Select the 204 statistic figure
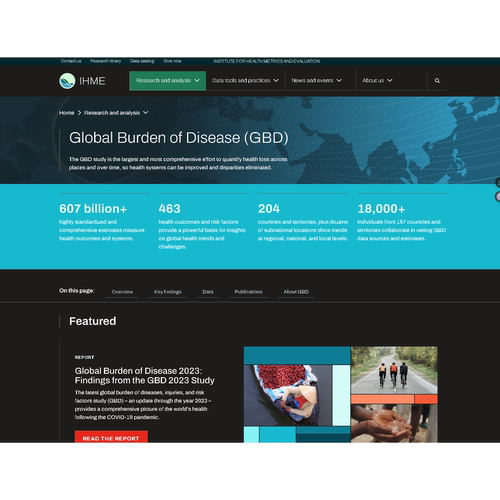Viewport: 500px width, 500px height. click(269, 209)
